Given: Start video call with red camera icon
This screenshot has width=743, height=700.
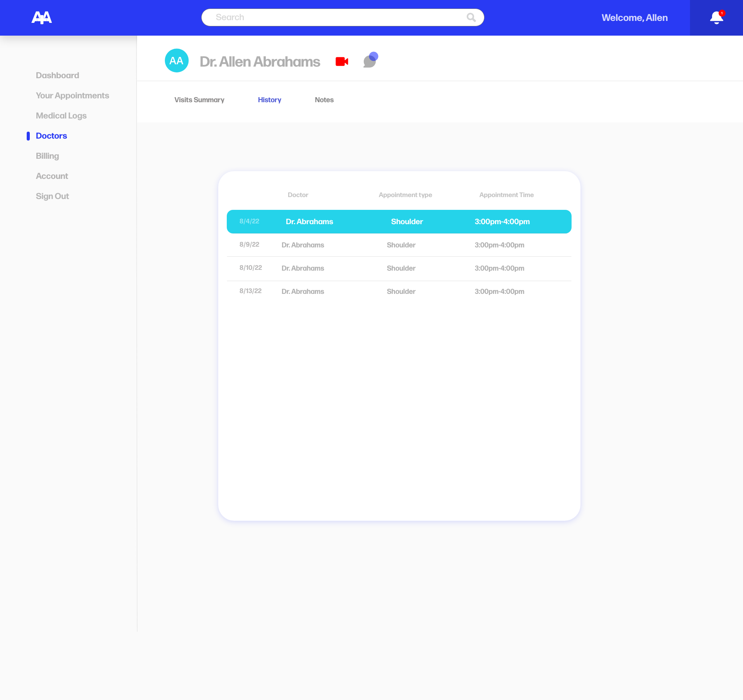Looking at the screenshot, I should [x=342, y=62].
